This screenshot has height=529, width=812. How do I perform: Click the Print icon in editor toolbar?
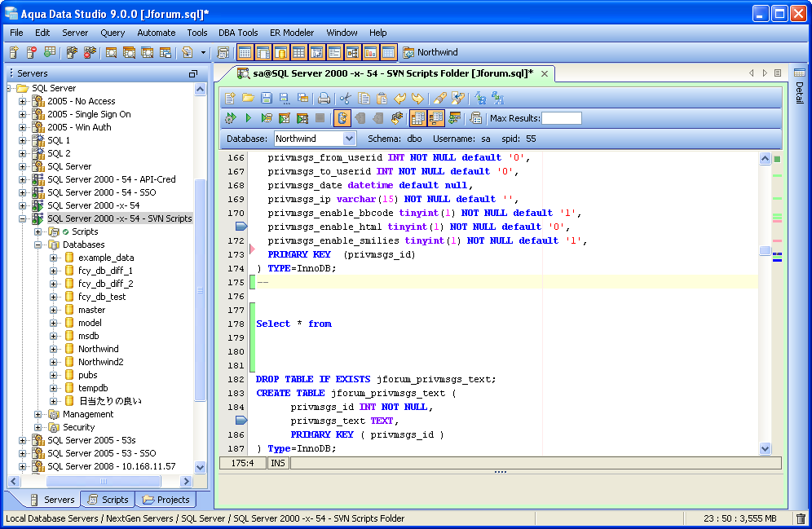pyautogui.click(x=324, y=99)
